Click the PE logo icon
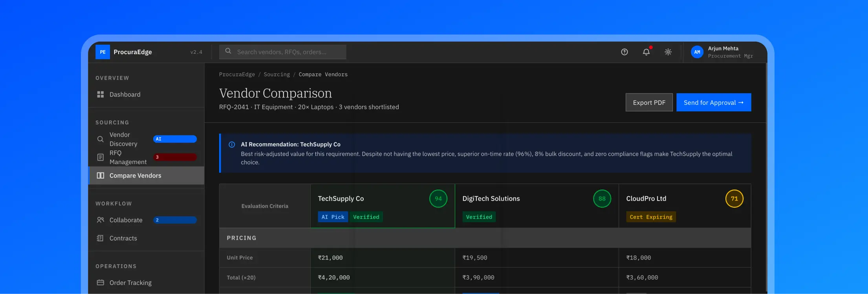The height and width of the screenshot is (294, 868). click(103, 52)
